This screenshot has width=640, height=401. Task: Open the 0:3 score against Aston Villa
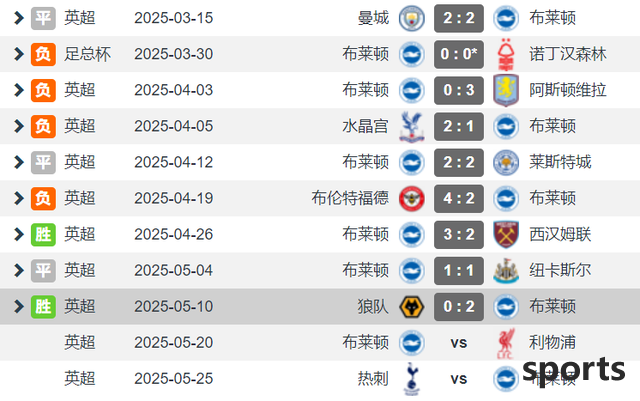[x=459, y=90]
